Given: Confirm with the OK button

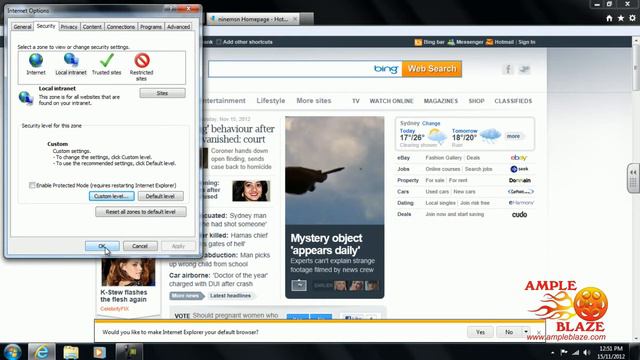Looking at the screenshot, I should (x=102, y=246).
